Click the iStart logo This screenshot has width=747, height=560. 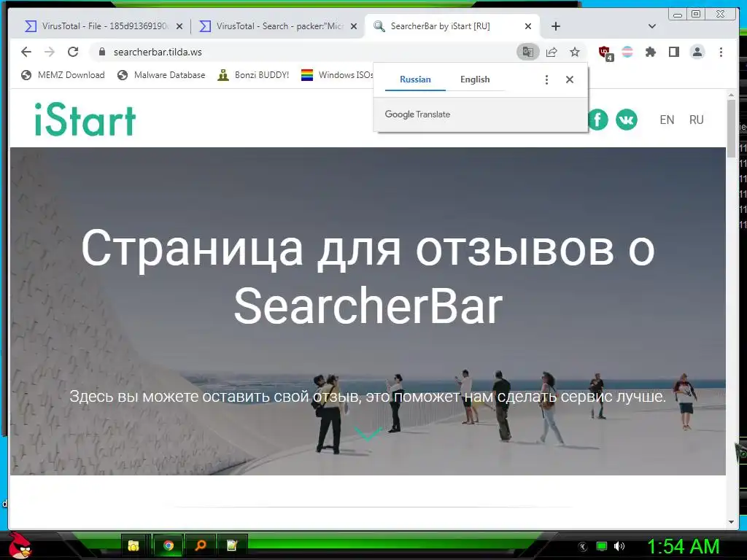click(x=85, y=120)
